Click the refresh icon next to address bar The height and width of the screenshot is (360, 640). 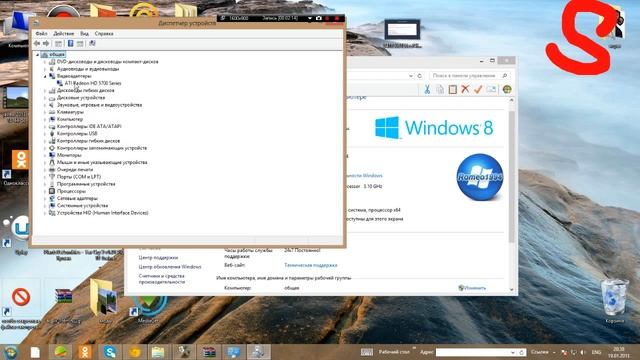[x=419, y=76]
